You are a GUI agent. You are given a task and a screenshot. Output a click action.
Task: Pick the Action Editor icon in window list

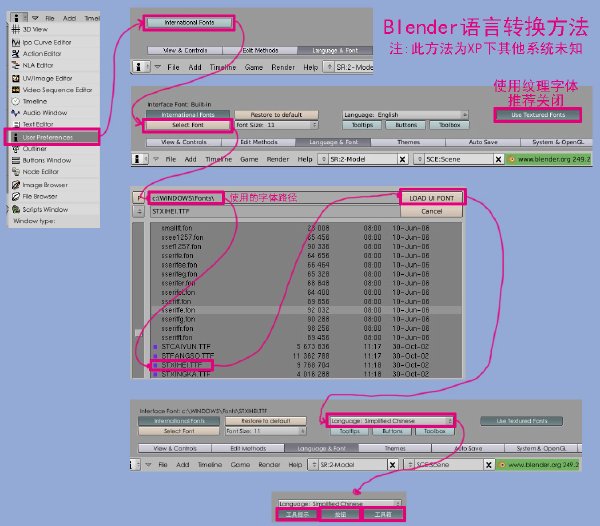coord(16,54)
